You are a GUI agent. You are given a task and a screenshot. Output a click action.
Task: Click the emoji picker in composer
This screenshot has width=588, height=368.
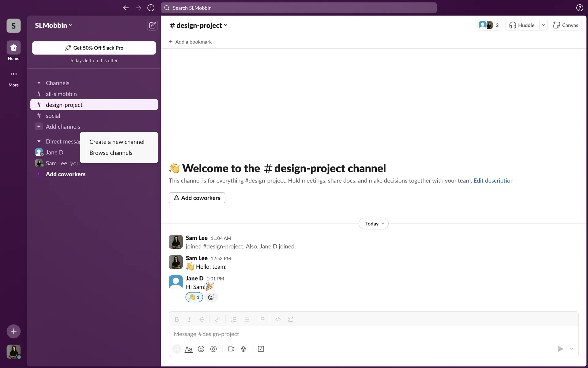pos(201,349)
